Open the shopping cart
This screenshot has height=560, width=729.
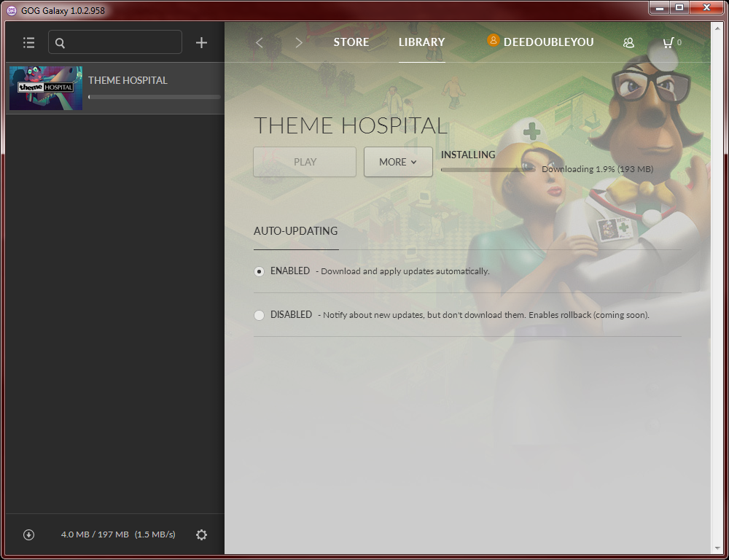click(x=668, y=42)
